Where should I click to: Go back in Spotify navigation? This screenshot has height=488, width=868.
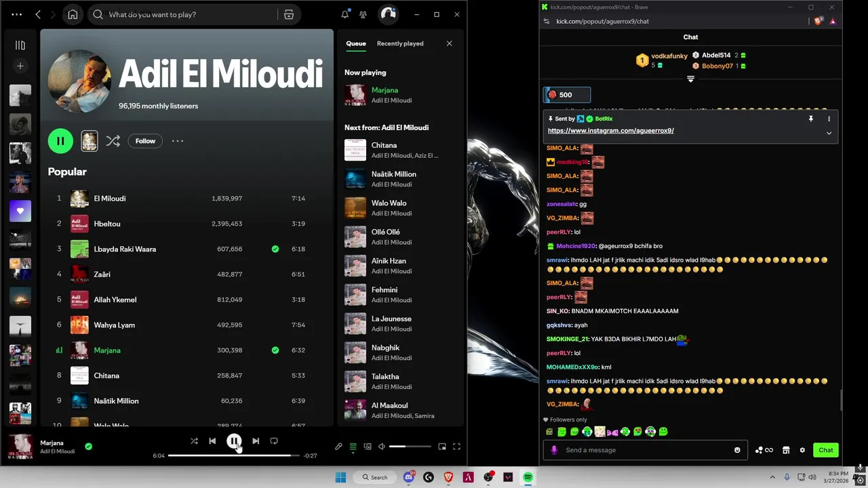tap(38, 14)
